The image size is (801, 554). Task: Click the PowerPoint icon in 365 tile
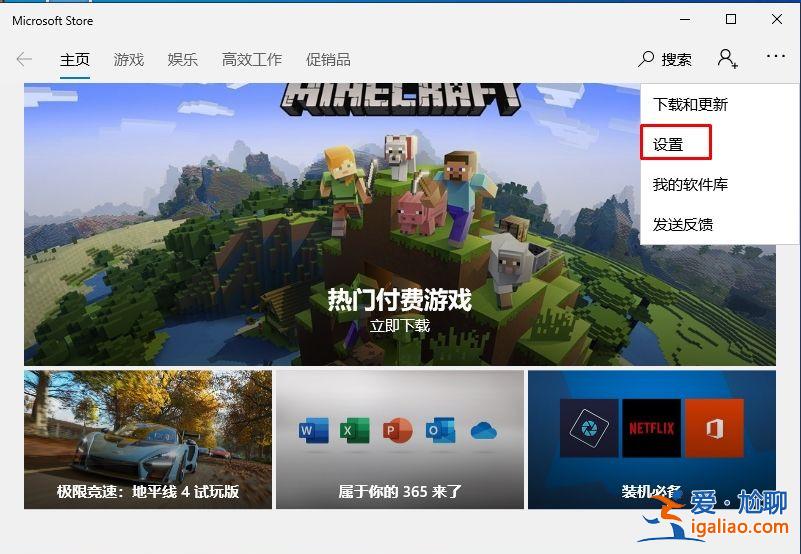[397, 430]
